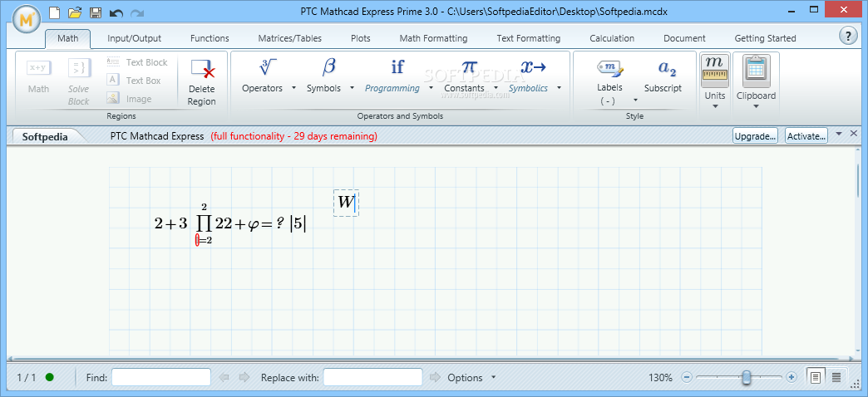
Task: Jump to the previous find result arrow
Action: pos(224,378)
